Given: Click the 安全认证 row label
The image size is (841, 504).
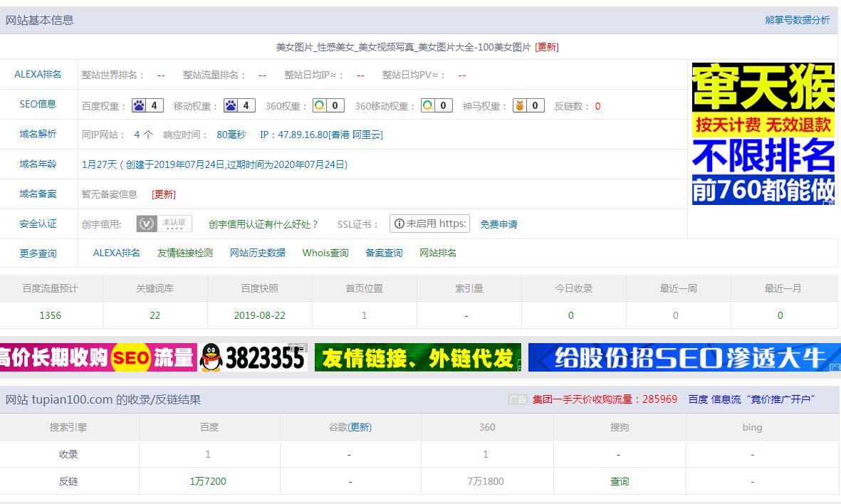Looking at the screenshot, I should click(38, 224).
